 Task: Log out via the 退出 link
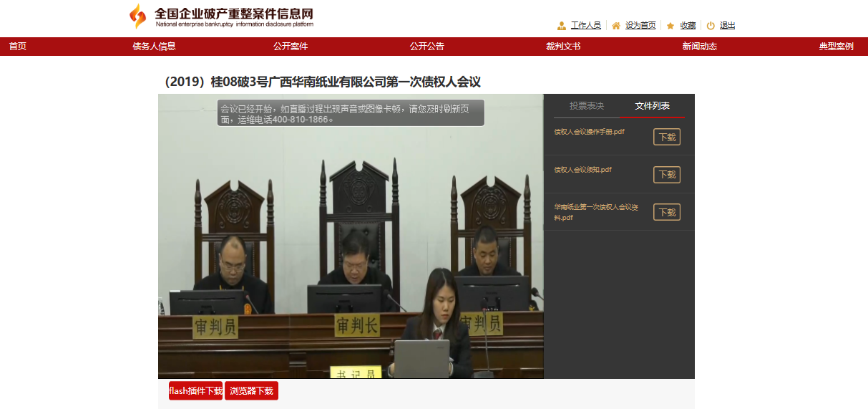click(727, 26)
